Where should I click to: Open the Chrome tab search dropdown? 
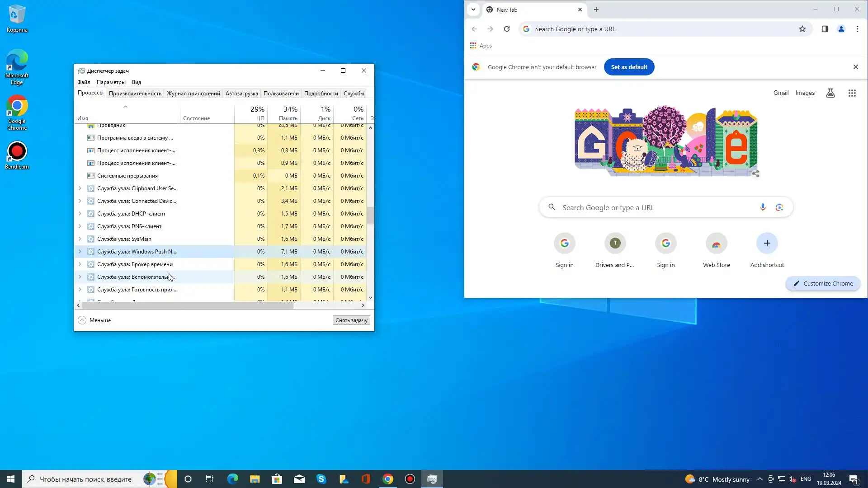(473, 9)
